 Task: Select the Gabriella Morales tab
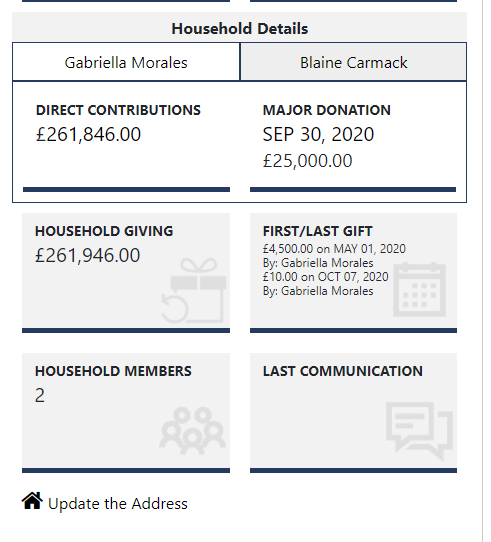click(126, 62)
